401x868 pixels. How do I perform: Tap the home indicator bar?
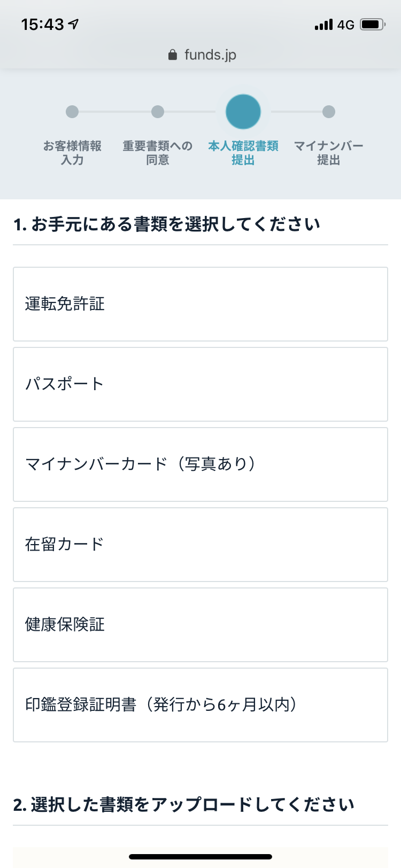pos(200,857)
